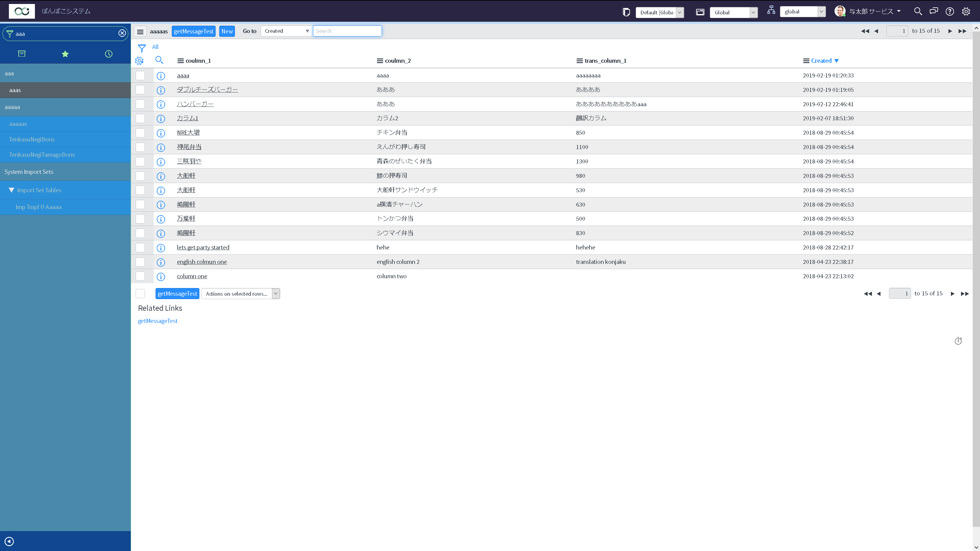Image resolution: width=980 pixels, height=551 pixels.
Task: Click the list Search input field
Action: (x=347, y=31)
